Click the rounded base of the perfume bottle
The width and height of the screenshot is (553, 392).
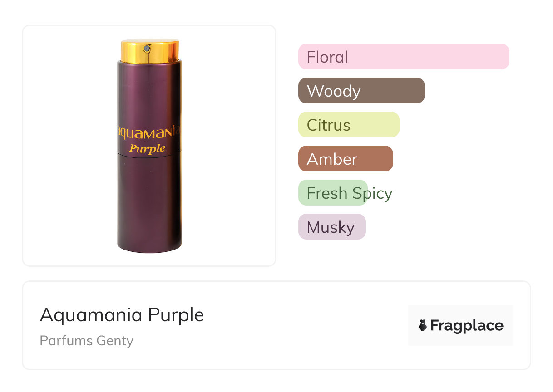click(x=149, y=248)
